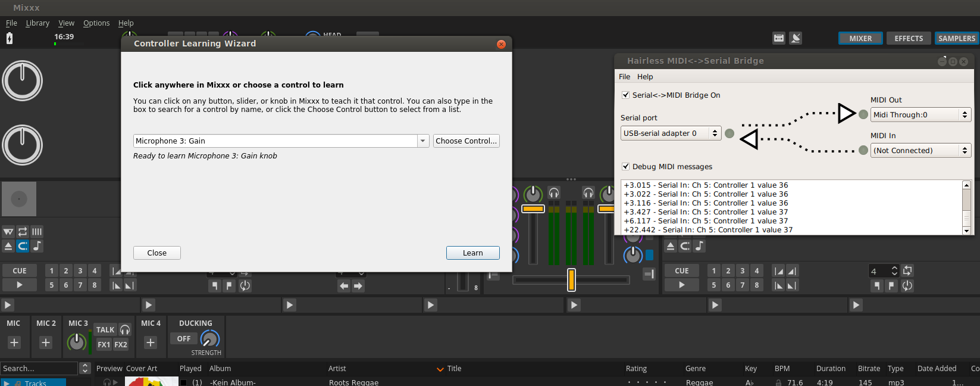Image resolution: width=980 pixels, height=386 pixels.
Task: Click the left deck eject icon
Action: click(8, 246)
